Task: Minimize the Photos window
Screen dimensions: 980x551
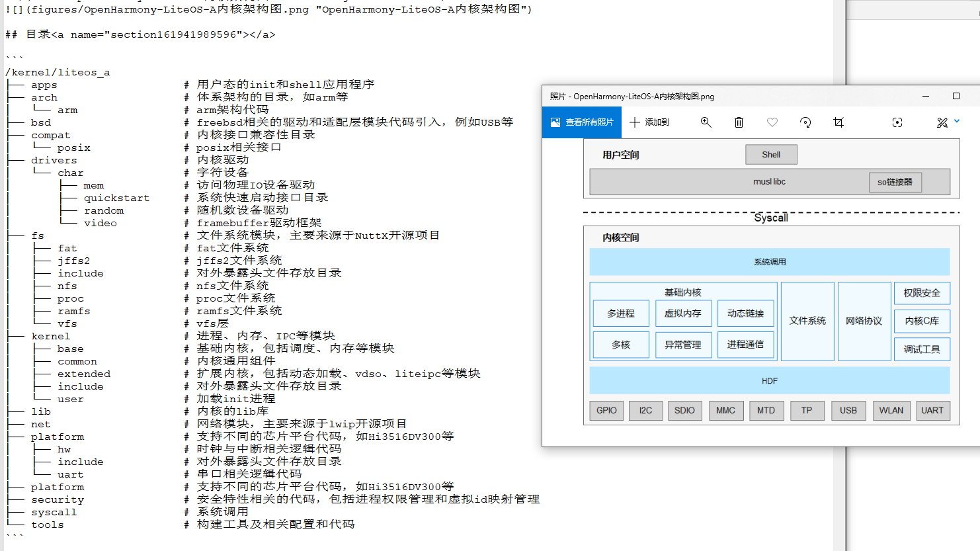Action: (926, 96)
